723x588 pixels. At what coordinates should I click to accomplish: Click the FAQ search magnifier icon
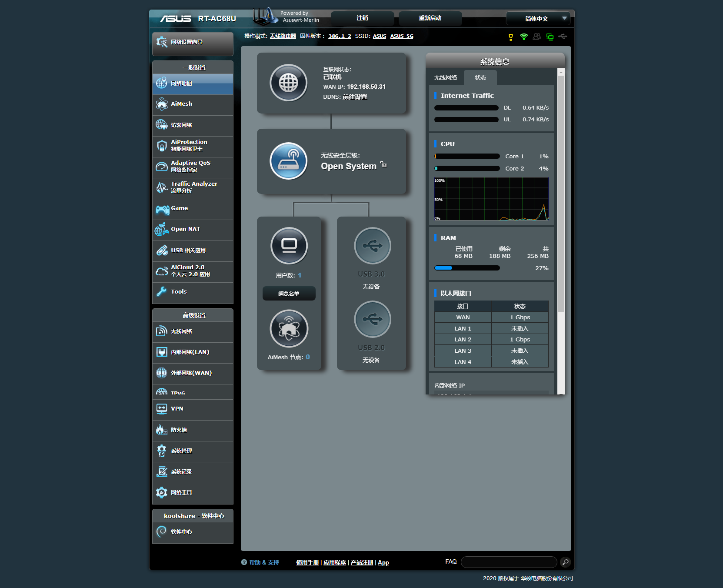(x=565, y=562)
